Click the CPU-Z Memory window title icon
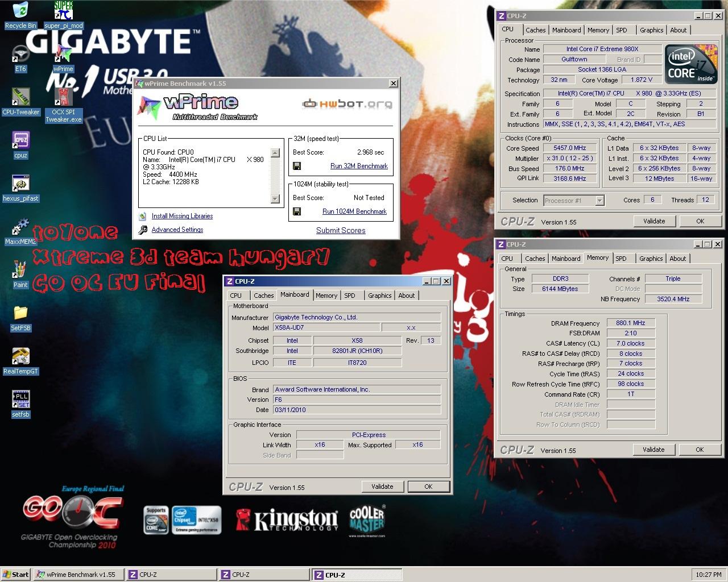 click(x=501, y=244)
